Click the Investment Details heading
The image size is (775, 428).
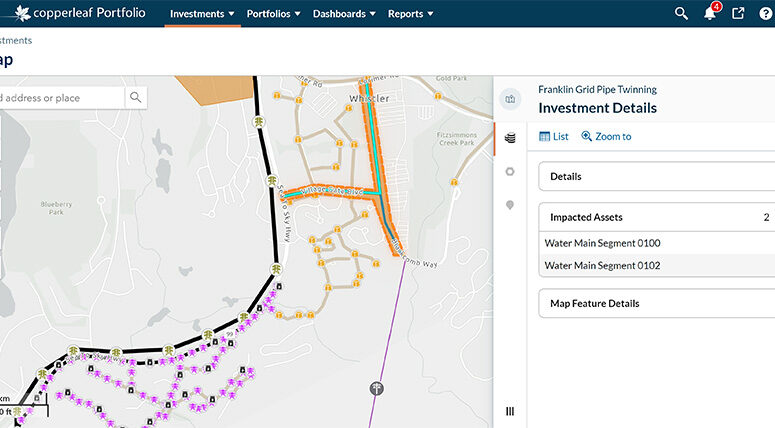coord(597,108)
